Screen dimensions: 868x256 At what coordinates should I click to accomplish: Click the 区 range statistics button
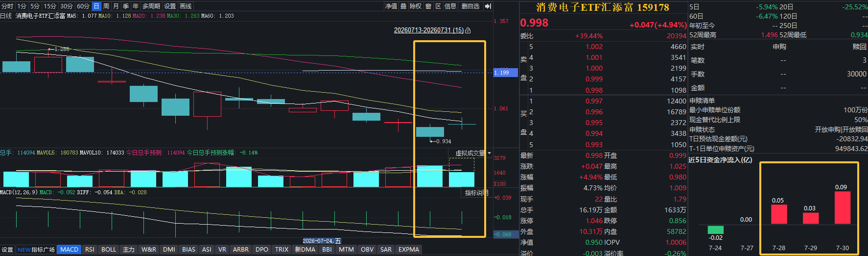[x=438, y=6]
